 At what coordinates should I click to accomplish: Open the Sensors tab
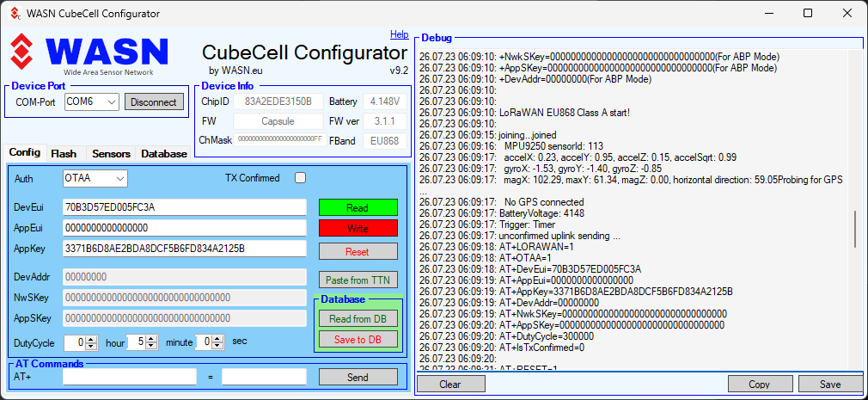(x=111, y=154)
